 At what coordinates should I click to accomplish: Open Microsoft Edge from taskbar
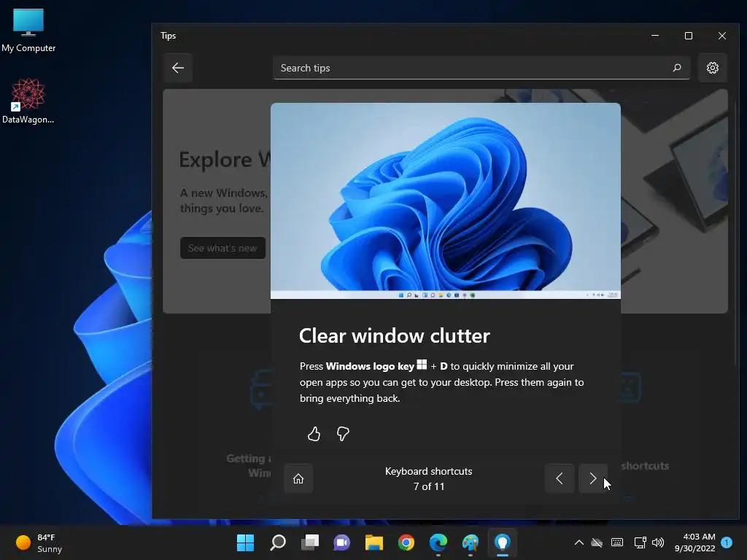[438, 542]
